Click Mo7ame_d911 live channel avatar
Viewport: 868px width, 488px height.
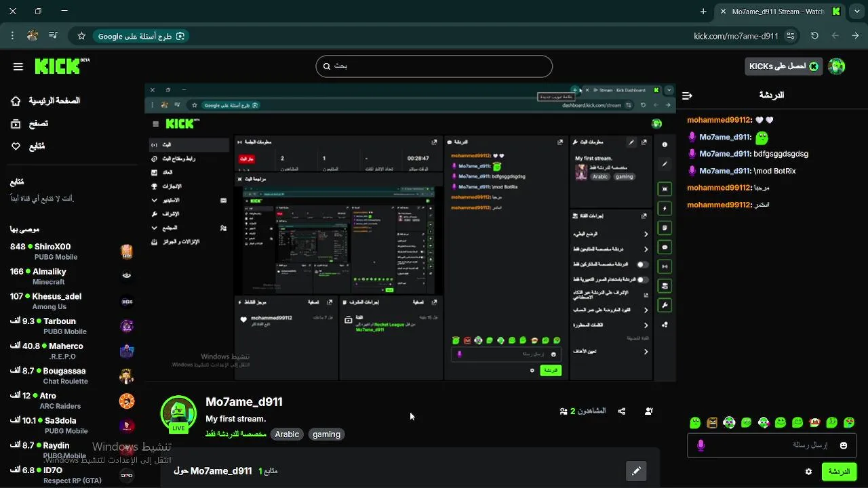pos(178,413)
